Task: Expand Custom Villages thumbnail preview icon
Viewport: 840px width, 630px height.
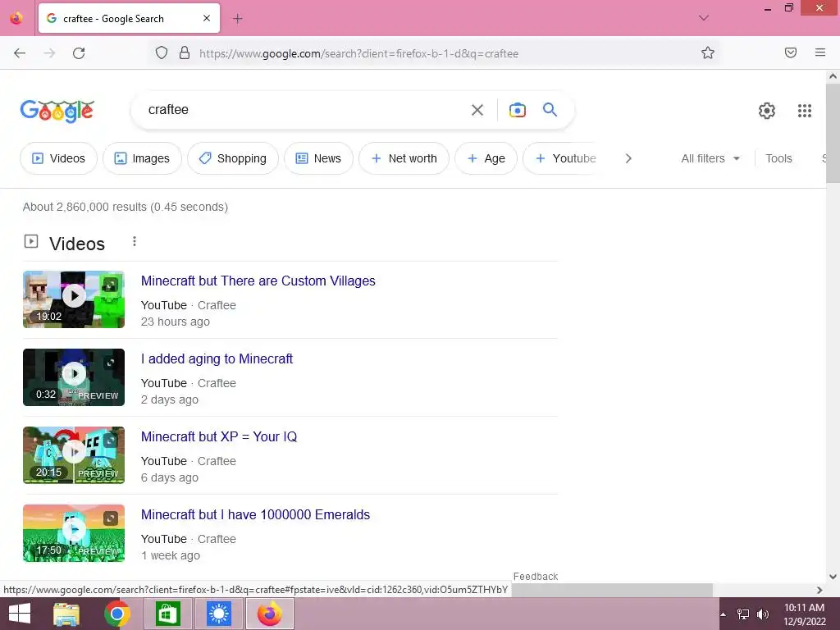Action: click(x=111, y=285)
